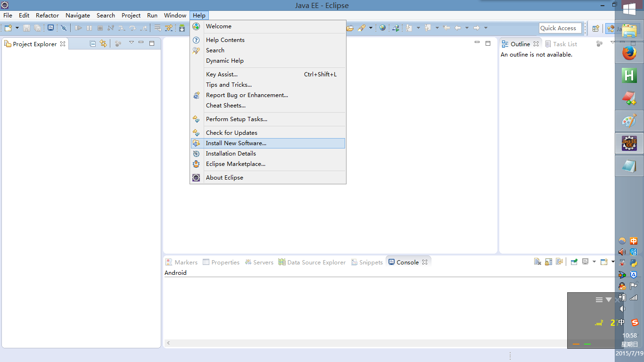
Task: Switch to the Servers tab
Action: (x=259, y=262)
